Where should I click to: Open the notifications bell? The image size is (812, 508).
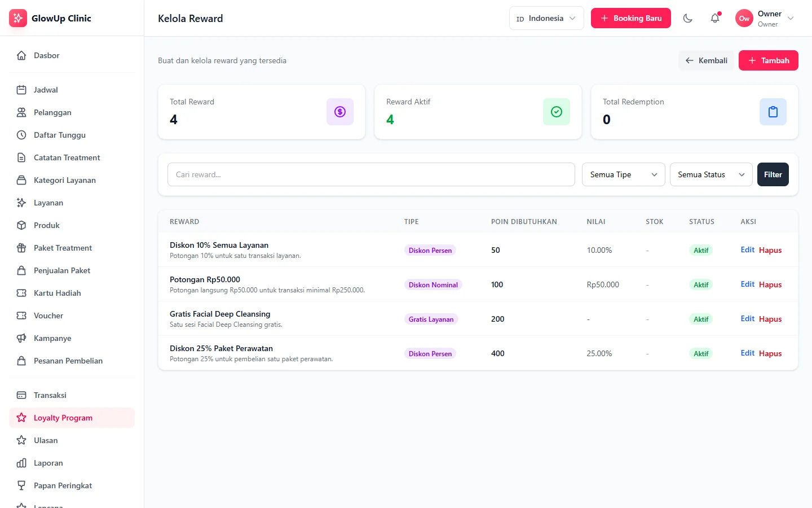point(715,18)
